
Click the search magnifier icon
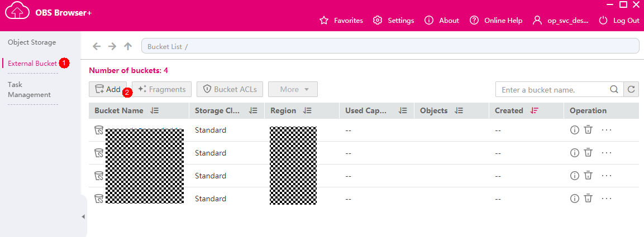pos(614,89)
